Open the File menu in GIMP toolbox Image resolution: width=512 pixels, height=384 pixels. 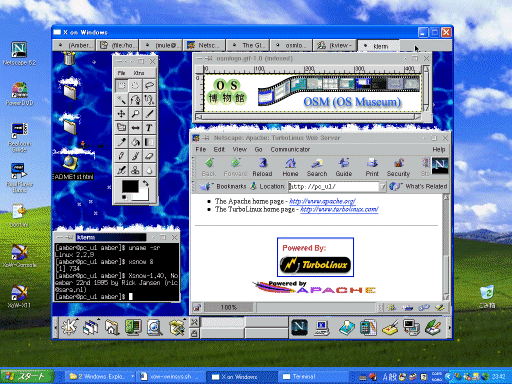point(121,73)
